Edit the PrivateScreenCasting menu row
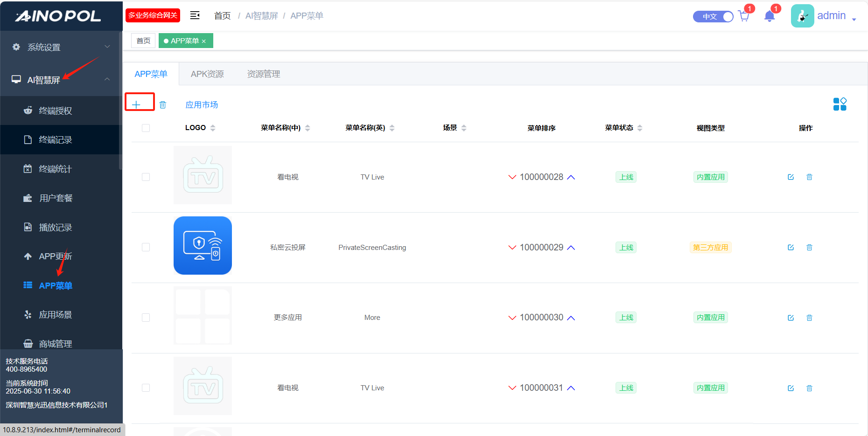The image size is (868, 436). pyautogui.click(x=791, y=248)
